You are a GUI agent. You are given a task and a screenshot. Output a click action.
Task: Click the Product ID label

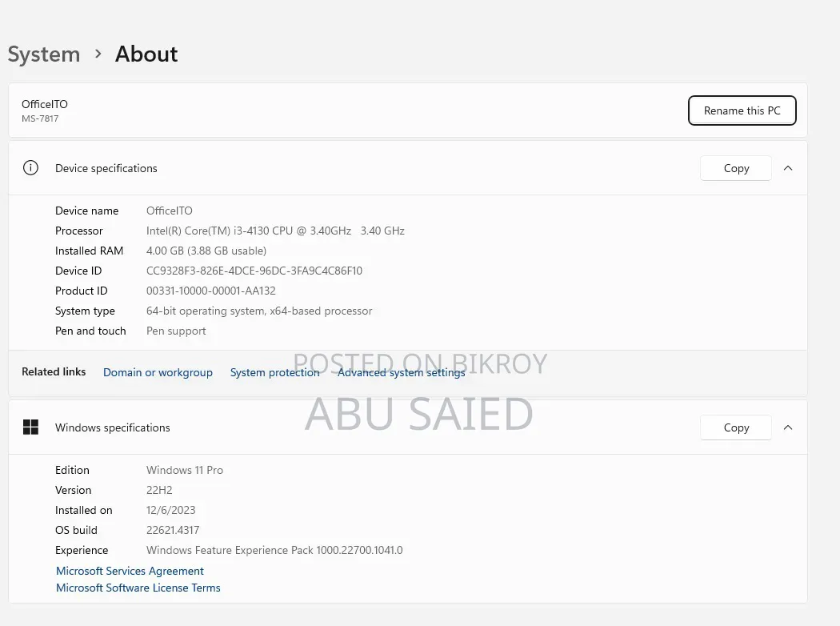click(x=81, y=291)
